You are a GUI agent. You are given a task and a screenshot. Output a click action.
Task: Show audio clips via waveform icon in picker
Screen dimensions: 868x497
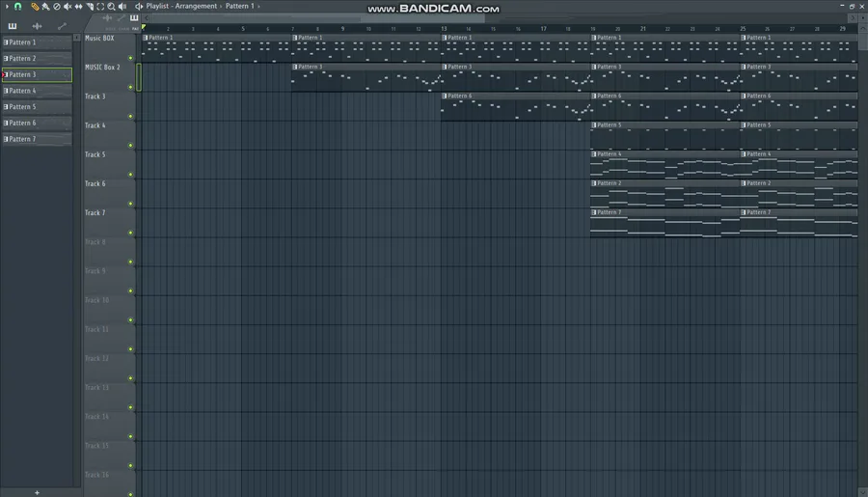[x=37, y=26]
